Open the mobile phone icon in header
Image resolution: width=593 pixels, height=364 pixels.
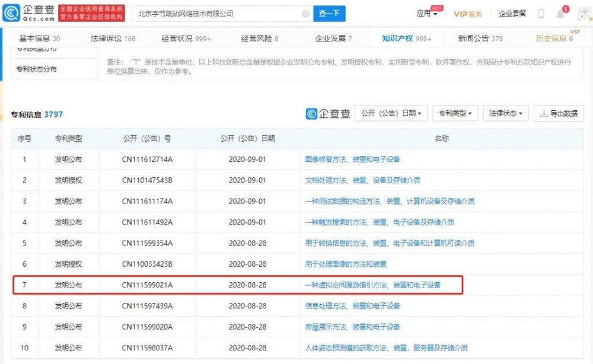pos(541,14)
